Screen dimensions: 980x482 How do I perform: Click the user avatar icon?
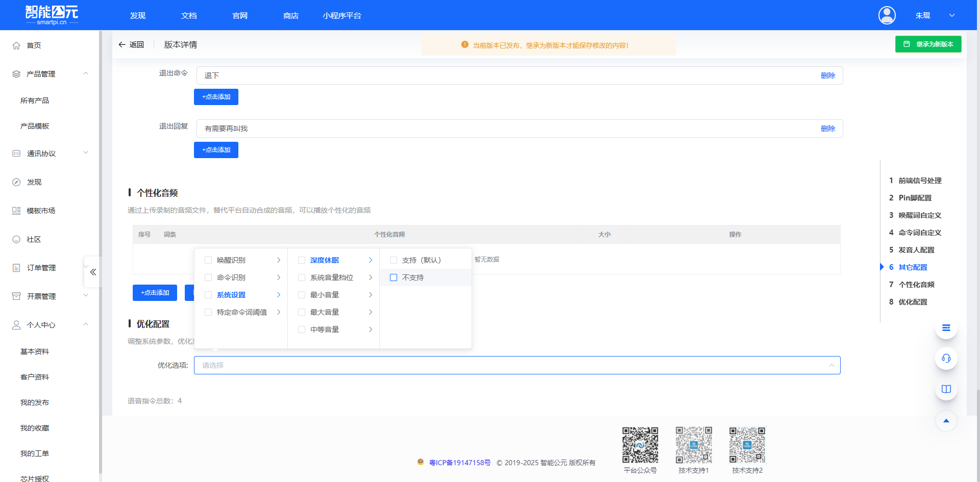tap(887, 15)
